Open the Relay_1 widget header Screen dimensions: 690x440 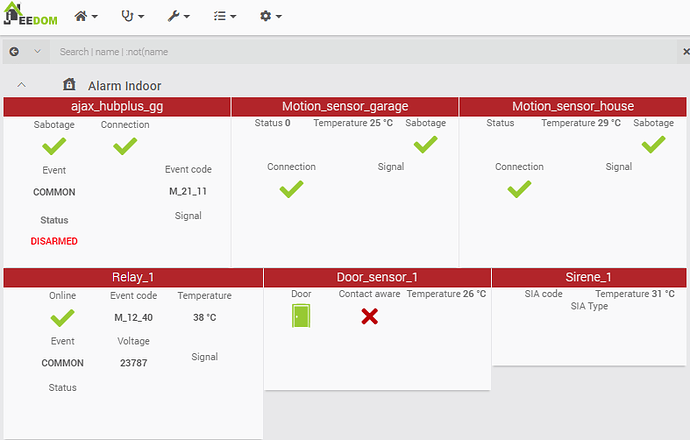(x=133, y=277)
